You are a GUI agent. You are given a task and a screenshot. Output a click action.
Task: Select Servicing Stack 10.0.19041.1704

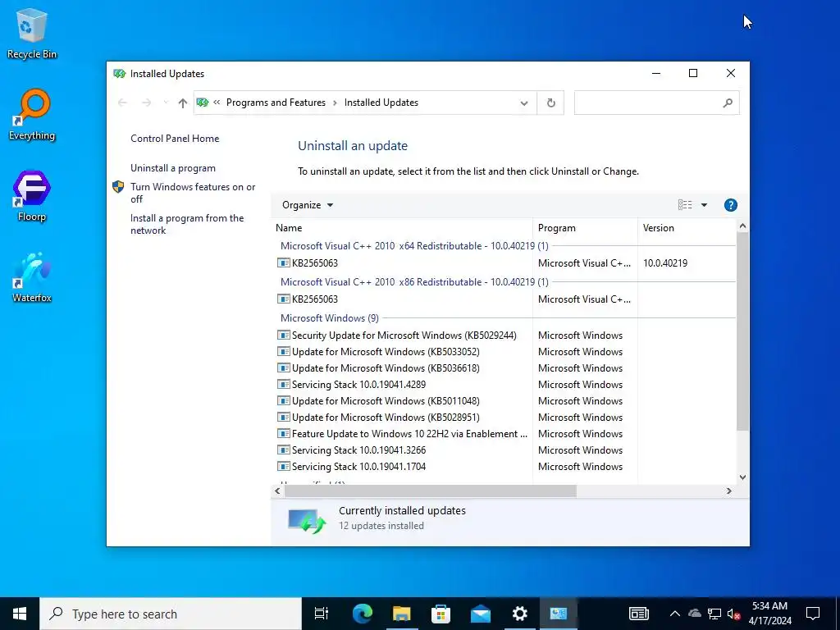(359, 467)
